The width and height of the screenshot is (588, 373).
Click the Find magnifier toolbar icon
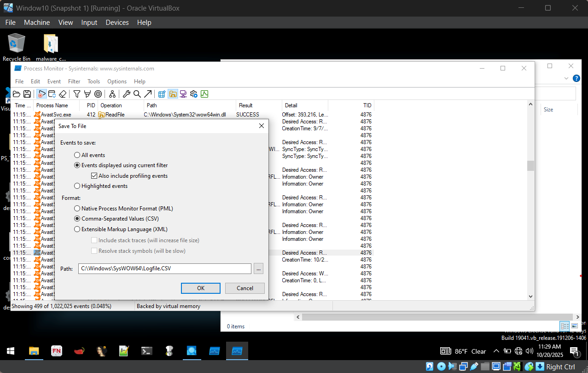click(x=137, y=94)
